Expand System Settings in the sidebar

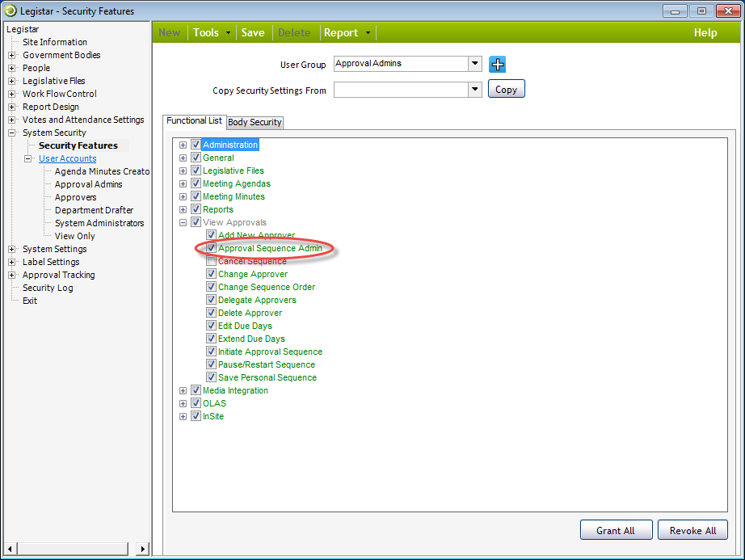pyautogui.click(x=12, y=249)
